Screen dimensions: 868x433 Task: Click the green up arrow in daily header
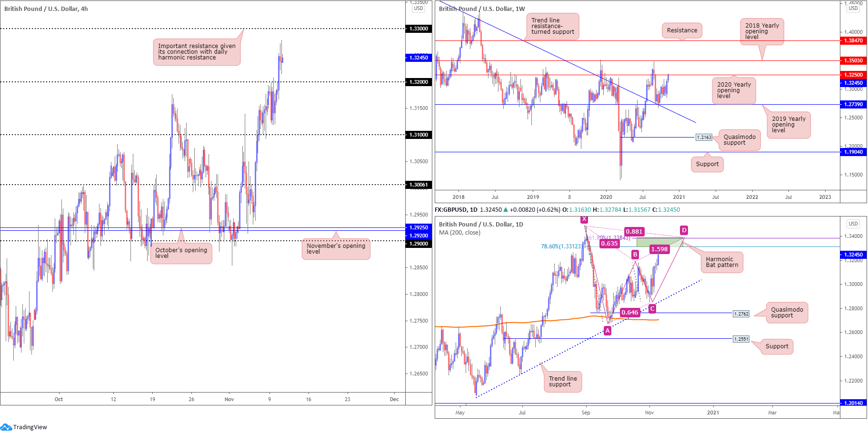(x=506, y=210)
